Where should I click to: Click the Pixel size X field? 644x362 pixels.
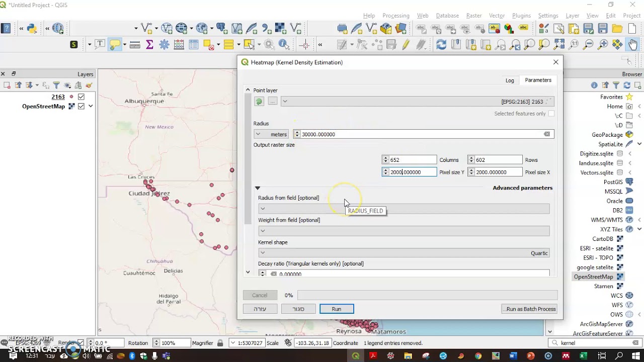[x=495, y=172]
